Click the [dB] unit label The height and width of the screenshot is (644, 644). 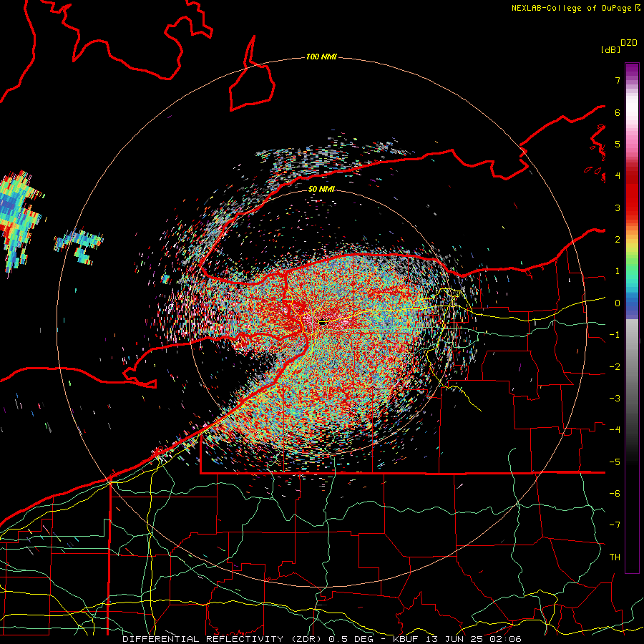(610, 49)
